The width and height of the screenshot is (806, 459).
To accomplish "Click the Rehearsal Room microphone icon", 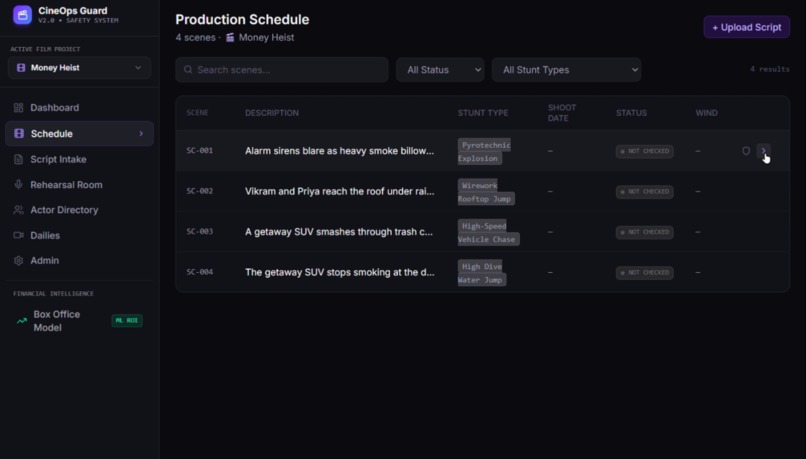I will tap(19, 184).
